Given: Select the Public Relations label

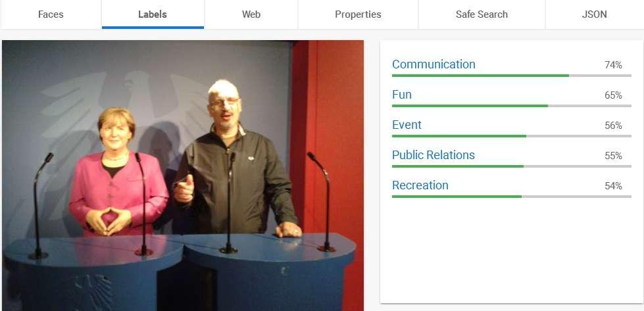Looking at the screenshot, I should coord(433,155).
